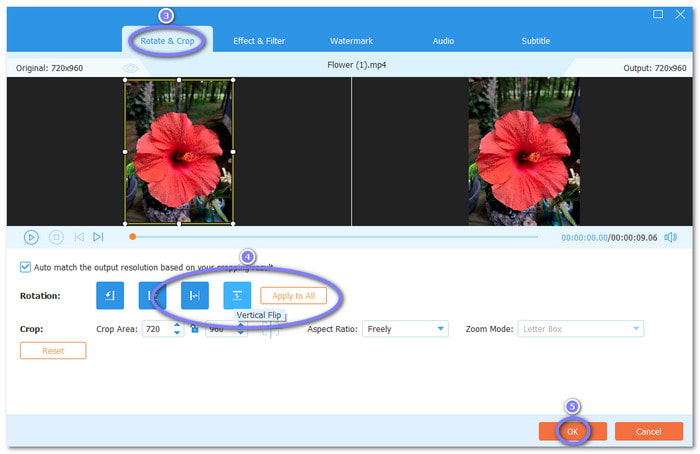Increase the crop width stepper value
Viewport: 700px width, 454px height.
177,325
